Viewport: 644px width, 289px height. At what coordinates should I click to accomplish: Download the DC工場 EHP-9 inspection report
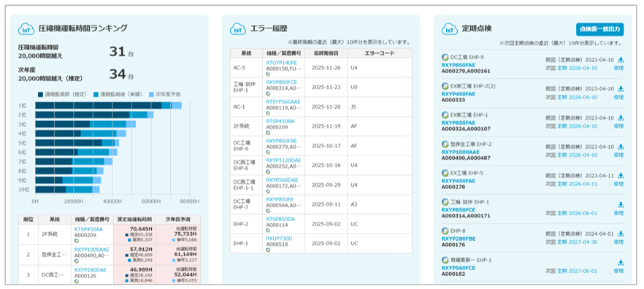pyautogui.click(x=621, y=60)
